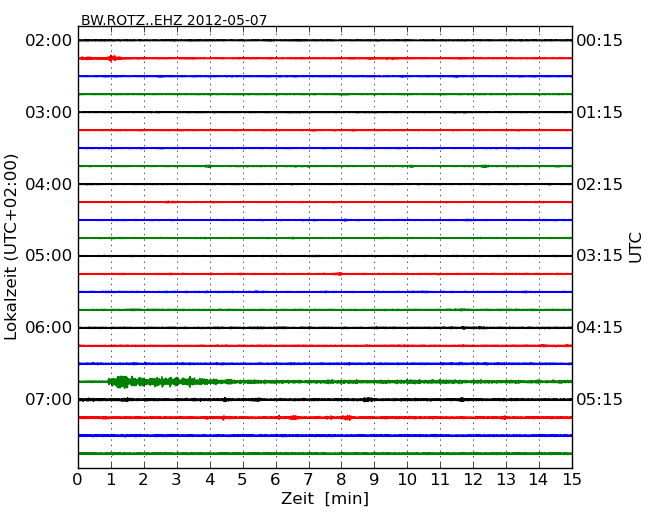Viewport: 650px width, 520px height.
Task: Select the x-axis tick label 6
Action: (275, 479)
